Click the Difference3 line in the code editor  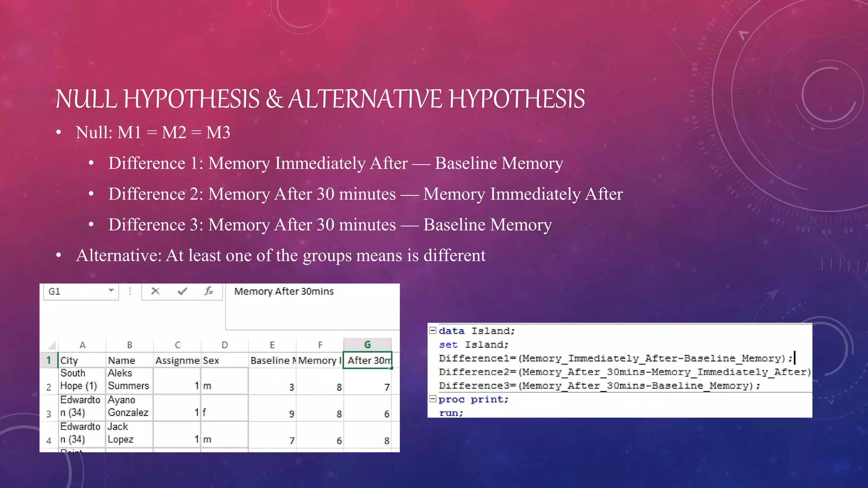(599, 385)
